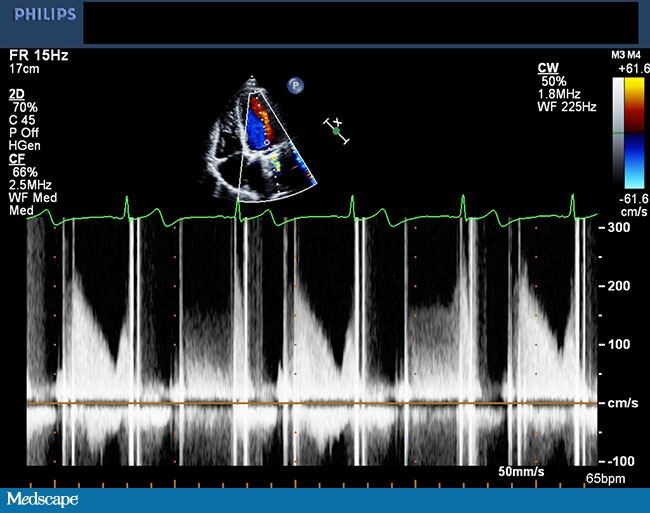
Task: Click the '-100' velocity scale label
Action: (x=620, y=461)
